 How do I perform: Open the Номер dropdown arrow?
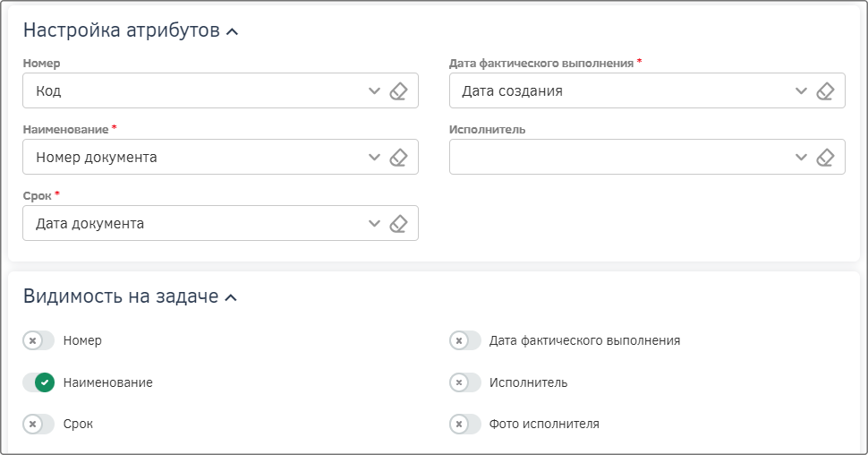tap(375, 90)
